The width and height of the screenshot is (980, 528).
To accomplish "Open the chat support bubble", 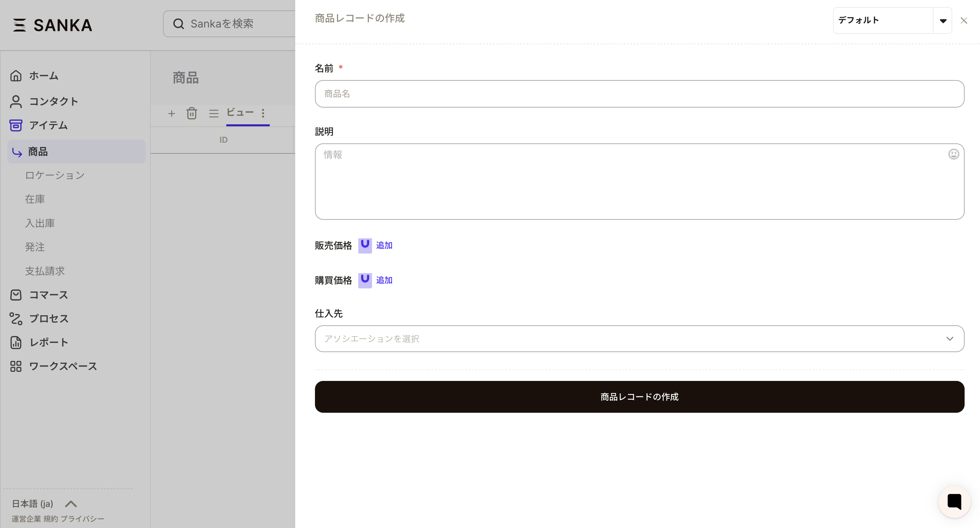I will coord(954,501).
